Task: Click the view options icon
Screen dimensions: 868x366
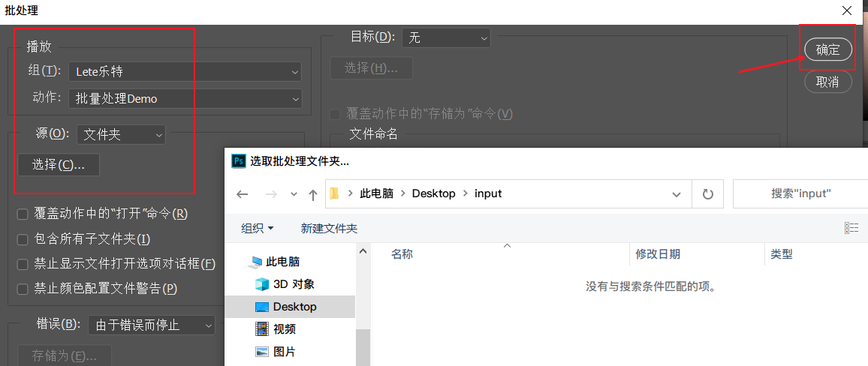Action: click(851, 228)
